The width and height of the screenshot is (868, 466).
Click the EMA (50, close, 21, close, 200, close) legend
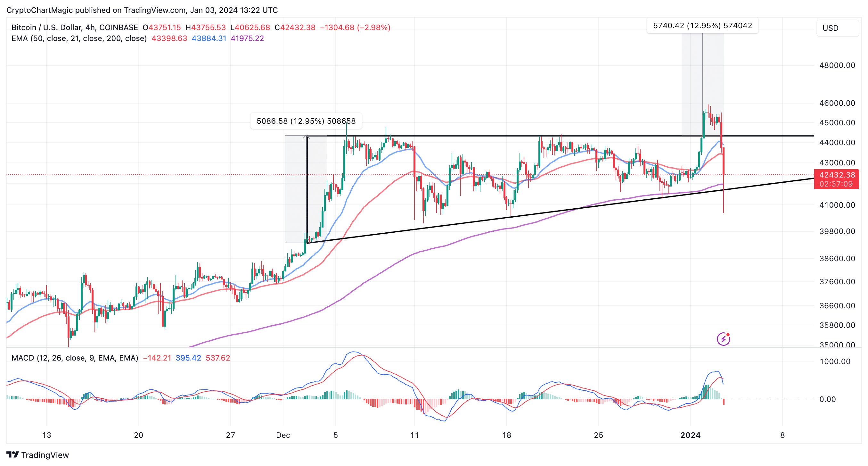click(x=79, y=38)
